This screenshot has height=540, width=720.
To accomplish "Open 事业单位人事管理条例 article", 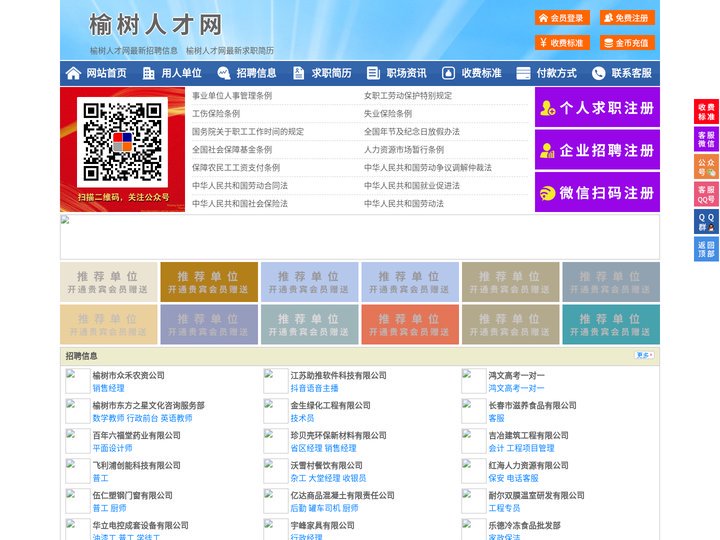I will pos(232,96).
